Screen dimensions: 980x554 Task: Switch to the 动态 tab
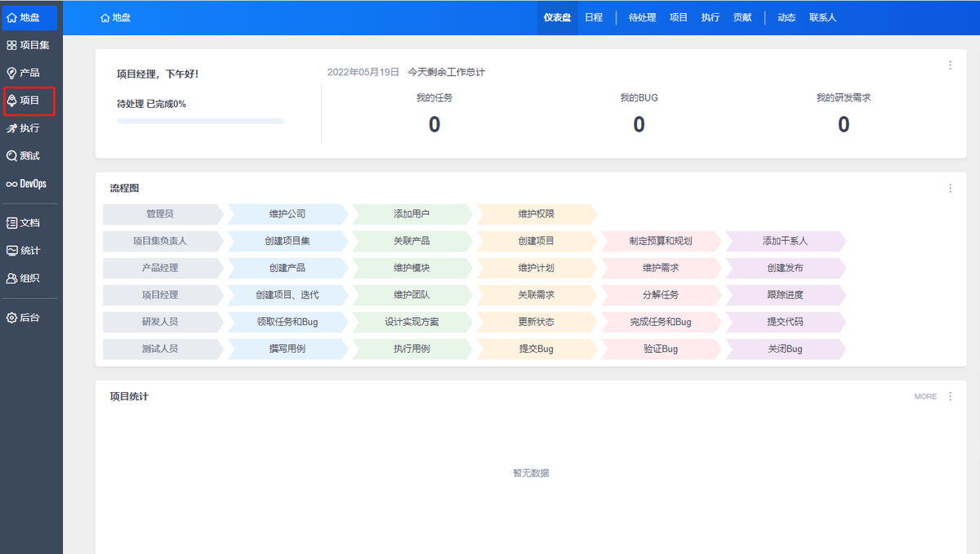pos(786,17)
